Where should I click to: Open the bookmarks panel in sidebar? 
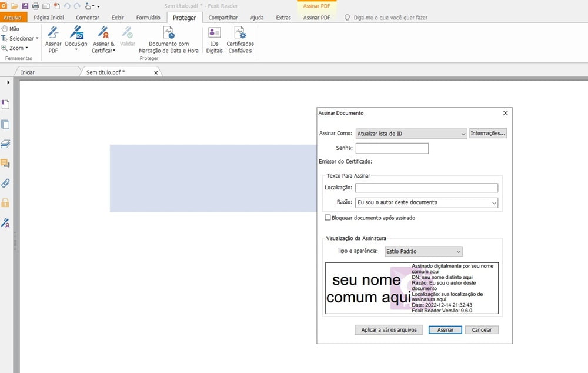tap(5, 105)
